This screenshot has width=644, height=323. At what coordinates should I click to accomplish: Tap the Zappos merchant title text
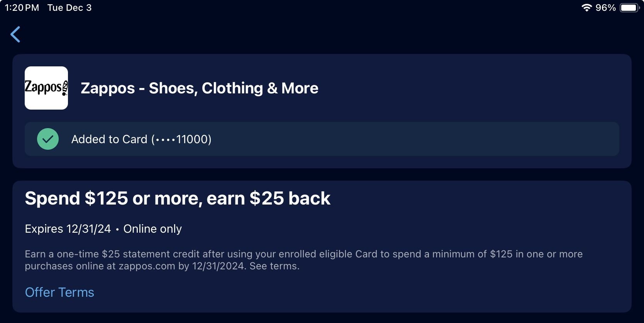199,88
